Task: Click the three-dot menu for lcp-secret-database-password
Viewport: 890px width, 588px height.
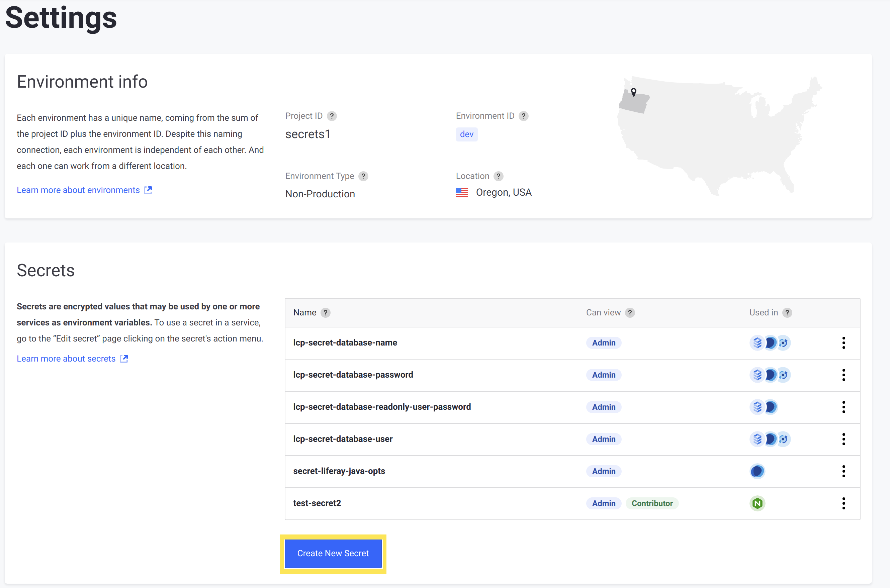Action: click(x=843, y=374)
